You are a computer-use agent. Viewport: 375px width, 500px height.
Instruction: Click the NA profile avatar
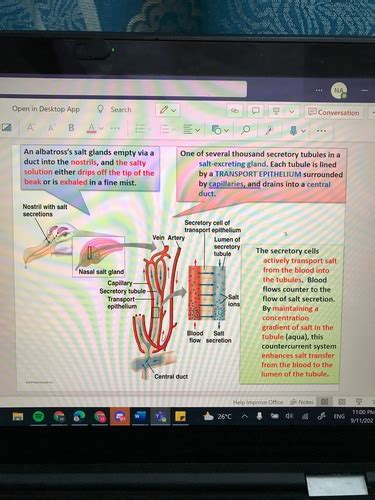click(x=339, y=90)
